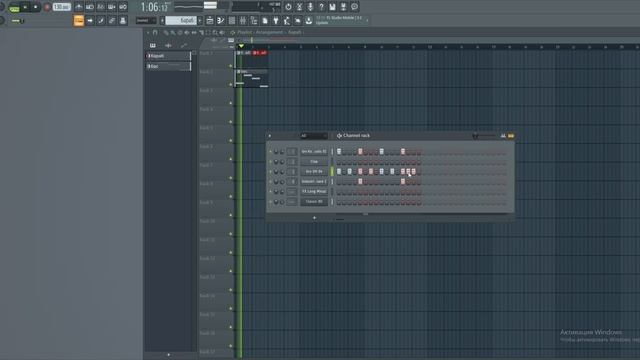This screenshot has width=640, height=360.
Task: Toggle the orange typing keyboard to piano icon
Action: tap(79, 20)
